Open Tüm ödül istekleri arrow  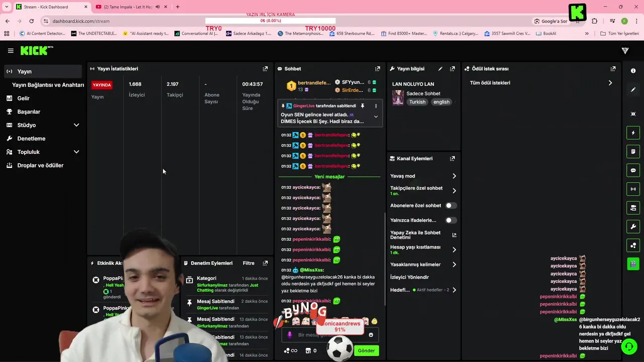[x=610, y=83]
